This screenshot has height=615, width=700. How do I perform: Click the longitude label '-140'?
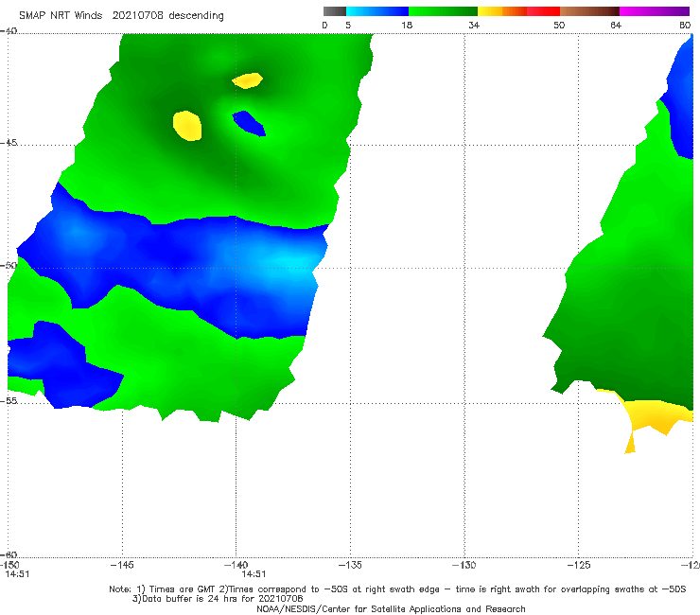click(x=236, y=565)
